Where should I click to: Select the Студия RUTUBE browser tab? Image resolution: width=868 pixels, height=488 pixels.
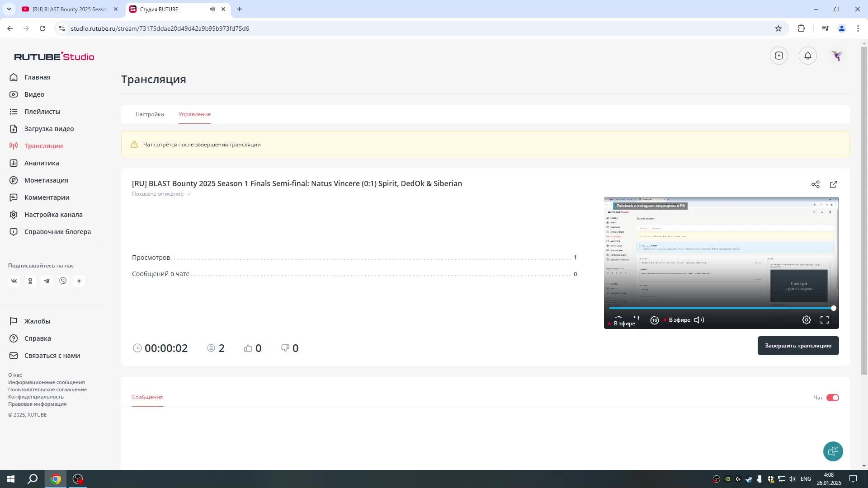(x=172, y=9)
